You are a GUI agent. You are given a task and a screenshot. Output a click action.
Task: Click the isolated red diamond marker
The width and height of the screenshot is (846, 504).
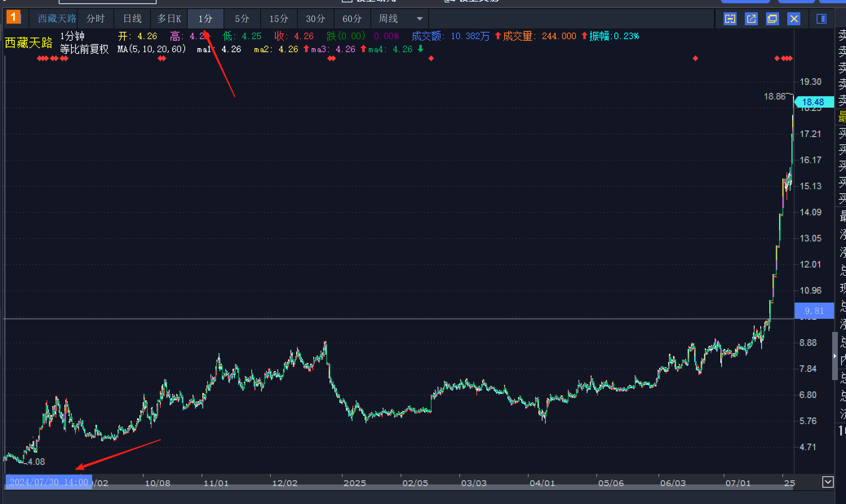pyautogui.click(x=431, y=58)
